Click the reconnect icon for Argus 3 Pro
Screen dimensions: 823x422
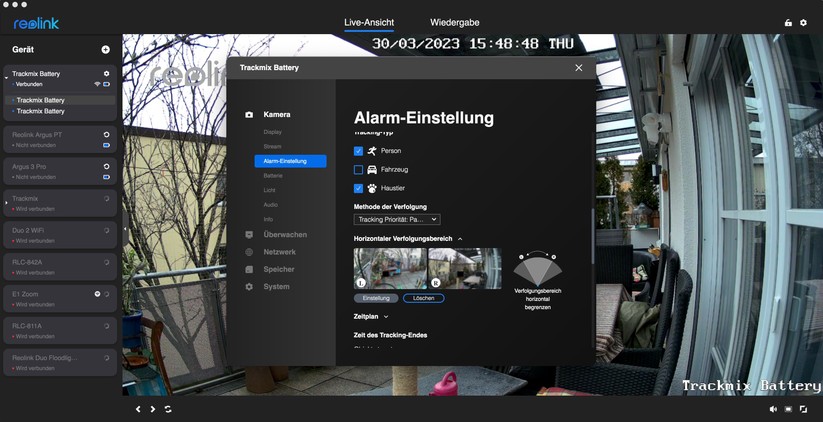(107, 166)
